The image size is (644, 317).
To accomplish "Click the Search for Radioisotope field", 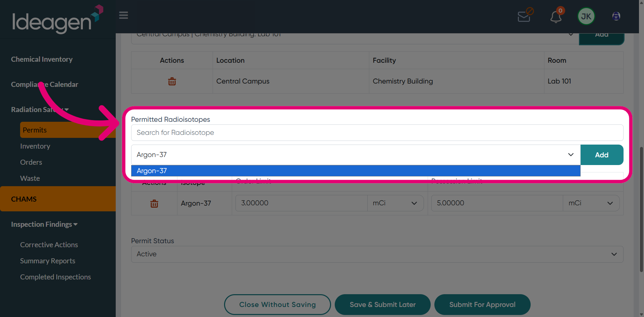I will click(x=377, y=133).
